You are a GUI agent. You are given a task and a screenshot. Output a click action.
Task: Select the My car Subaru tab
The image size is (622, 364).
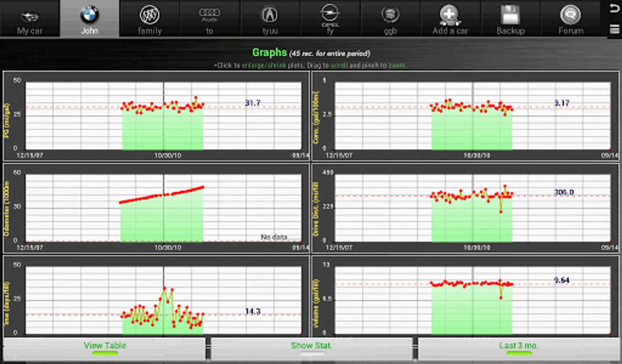click(30, 19)
